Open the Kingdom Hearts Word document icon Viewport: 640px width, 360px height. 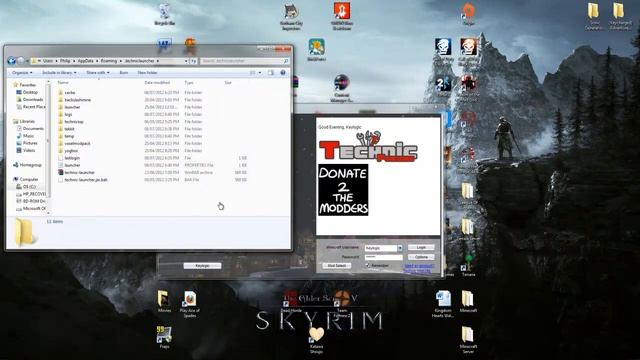(443, 304)
